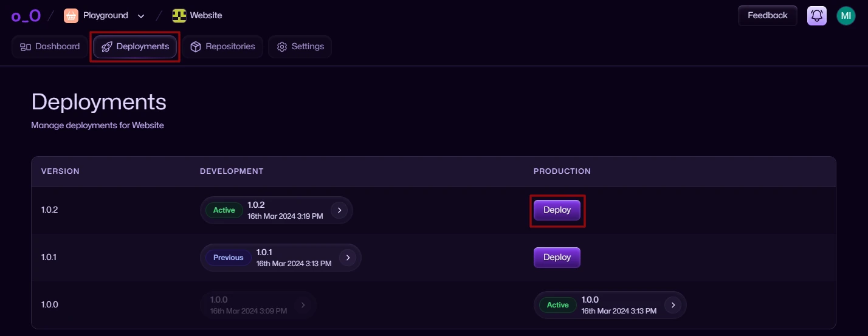Open details arrow for development 1.0.1
The height and width of the screenshot is (336, 868).
coord(348,258)
